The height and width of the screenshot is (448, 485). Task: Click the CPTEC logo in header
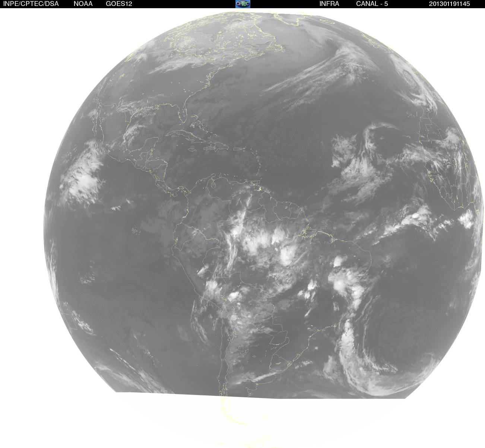[x=243, y=4]
